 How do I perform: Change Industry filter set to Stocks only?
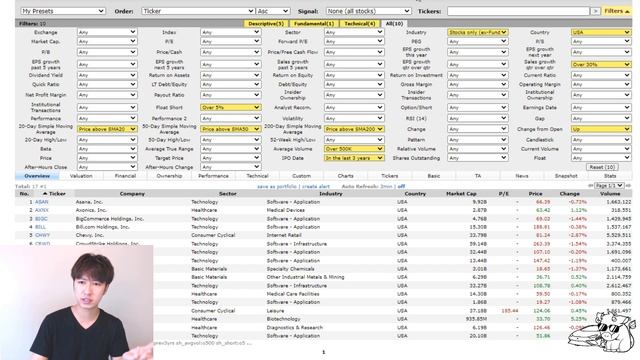pos(478,32)
